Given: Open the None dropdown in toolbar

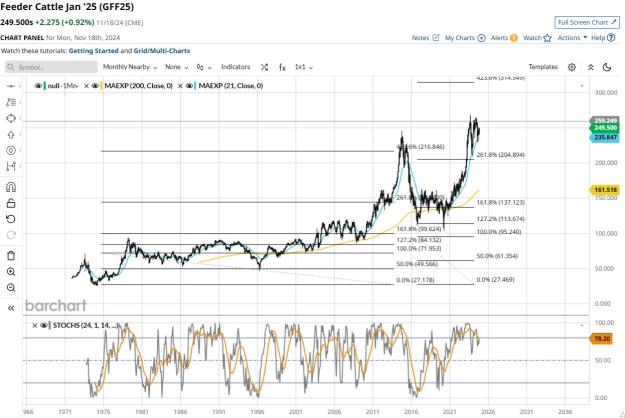Looking at the screenshot, I should click(176, 67).
